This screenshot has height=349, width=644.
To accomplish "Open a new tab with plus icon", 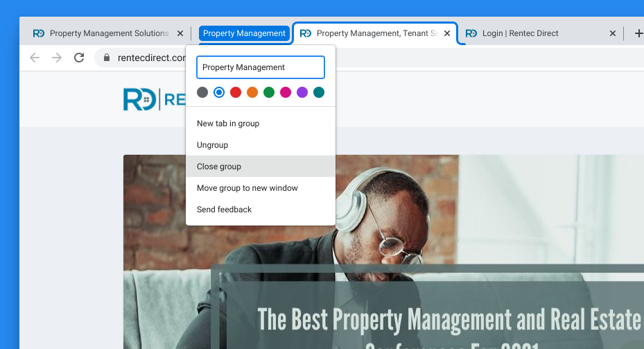I will click(x=638, y=33).
